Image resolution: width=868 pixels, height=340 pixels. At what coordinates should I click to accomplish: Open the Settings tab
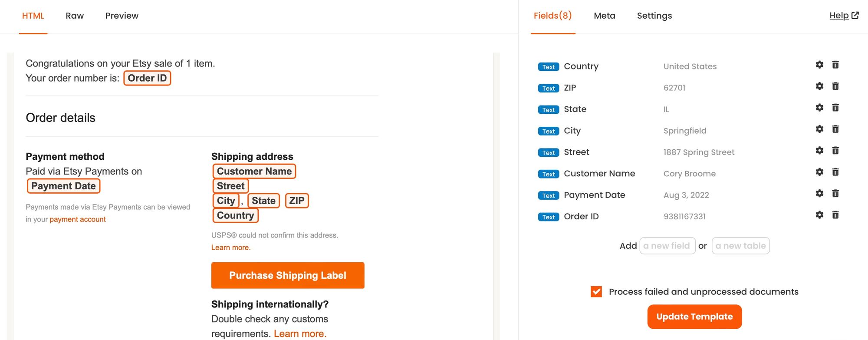654,16
